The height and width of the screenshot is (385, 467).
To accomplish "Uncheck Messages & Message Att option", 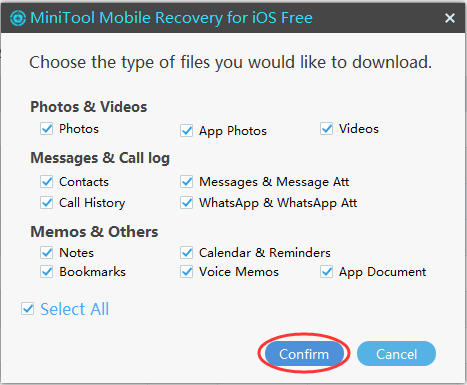I will (187, 182).
